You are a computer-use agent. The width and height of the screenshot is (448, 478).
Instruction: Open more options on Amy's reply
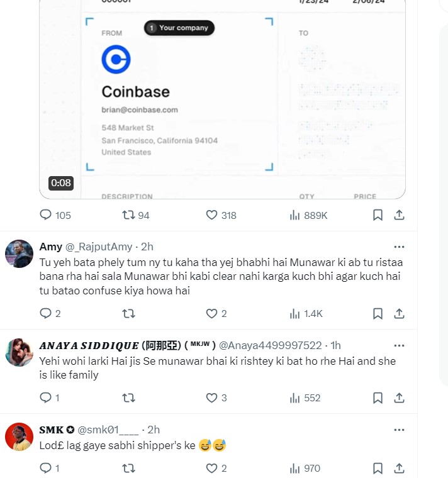[399, 246]
